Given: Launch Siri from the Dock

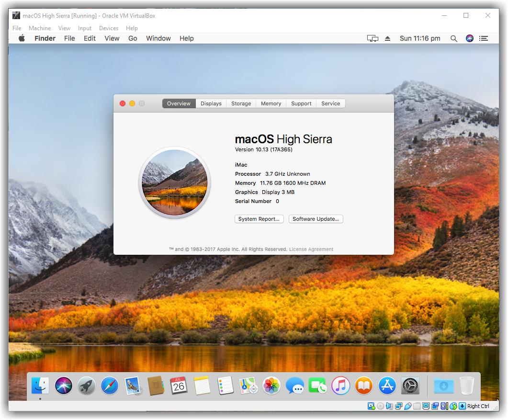Looking at the screenshot, I should pyautogui.click(x=64, y=386).
